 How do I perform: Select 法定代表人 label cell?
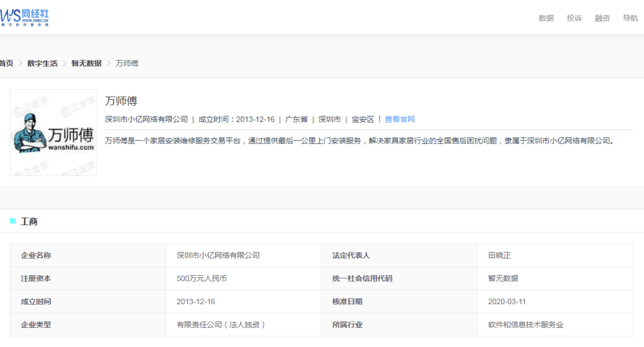[x=399, y=255]
